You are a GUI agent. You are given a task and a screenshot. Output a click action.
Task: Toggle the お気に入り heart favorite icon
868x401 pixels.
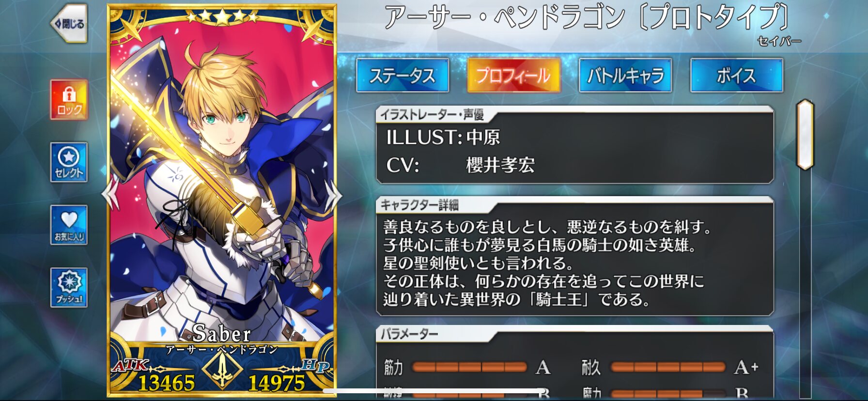click(x=69, y=225)
